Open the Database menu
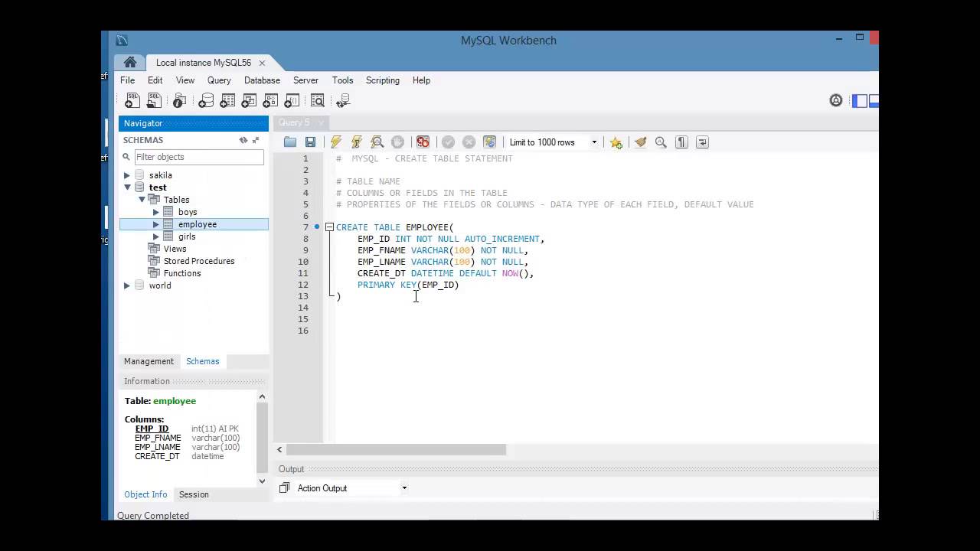This screenshot has width=980, height=551. click(262, 80)
